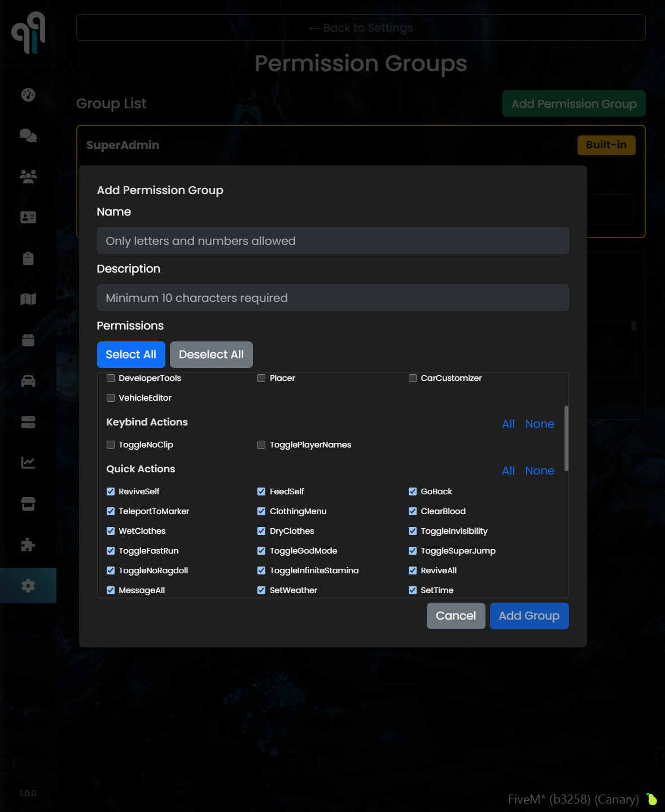Click the Add Group button
Image resolution: width=665 pixels, height=812 pixels.
tap(529, 616)
